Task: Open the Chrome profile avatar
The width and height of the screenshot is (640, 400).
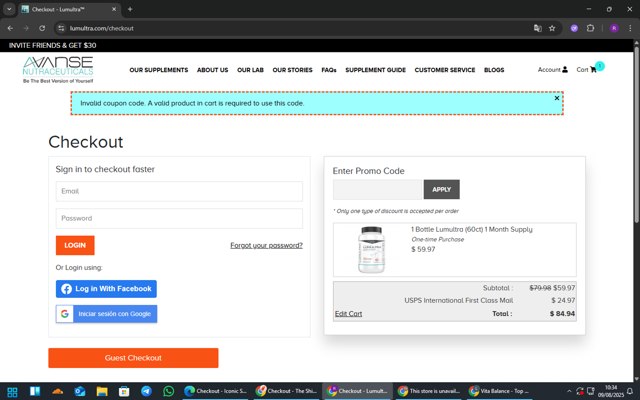Action: point(614,28)
